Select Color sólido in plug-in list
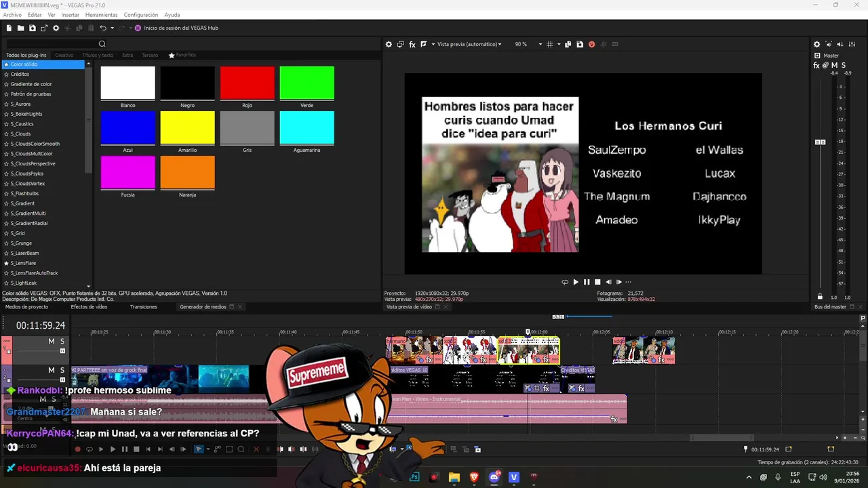868x488 pixels. click(x=43, y=64)
